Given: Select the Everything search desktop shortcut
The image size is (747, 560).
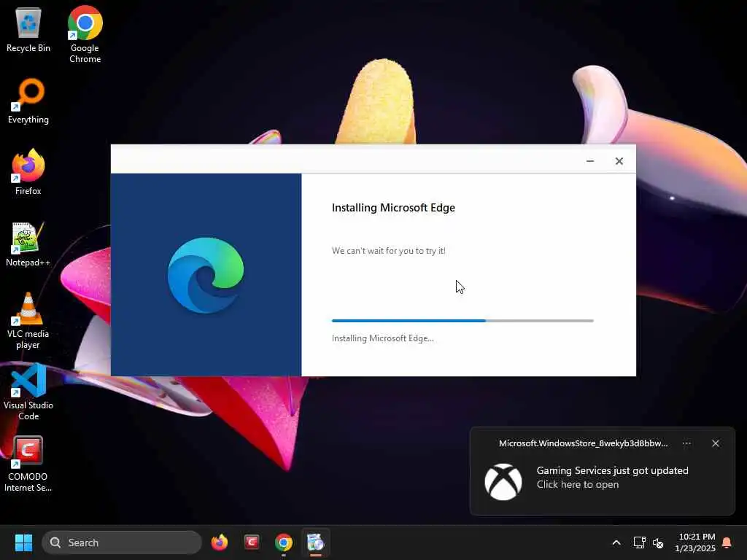Looking at the screenshot, I should click(x=28, y=101).
